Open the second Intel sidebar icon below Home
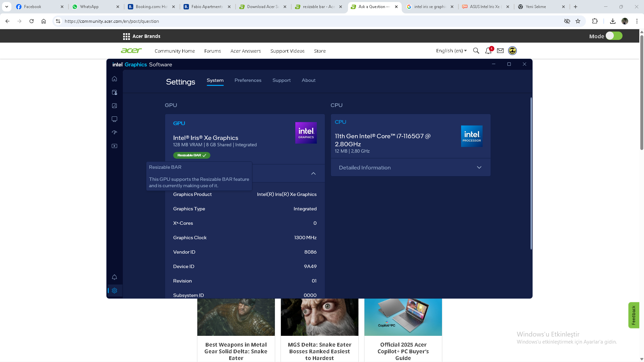 coord(114,92)
